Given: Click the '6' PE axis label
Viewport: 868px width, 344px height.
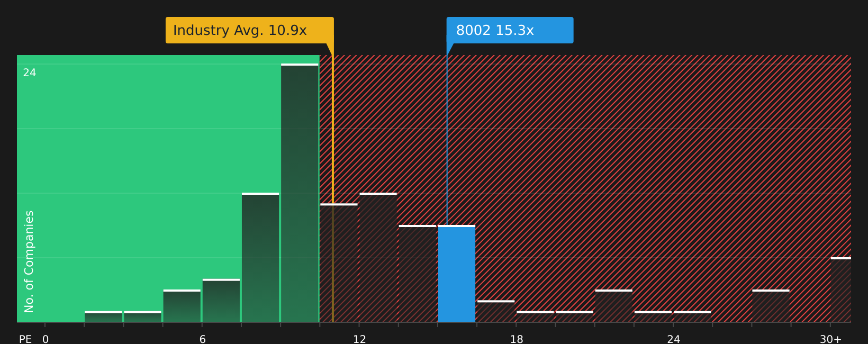Looking at the screenshot, I should tap(202, 339).
